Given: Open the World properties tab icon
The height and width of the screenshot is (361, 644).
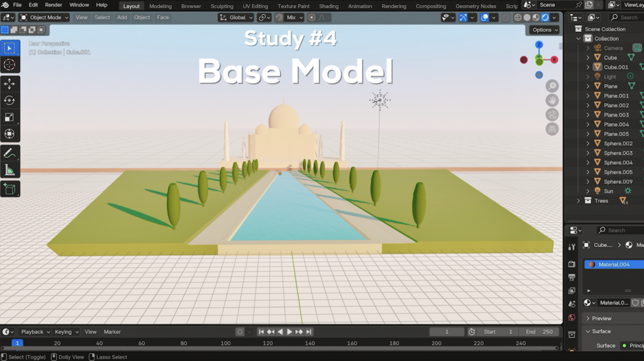Looking at the screenshot, I should coord(572,318).
